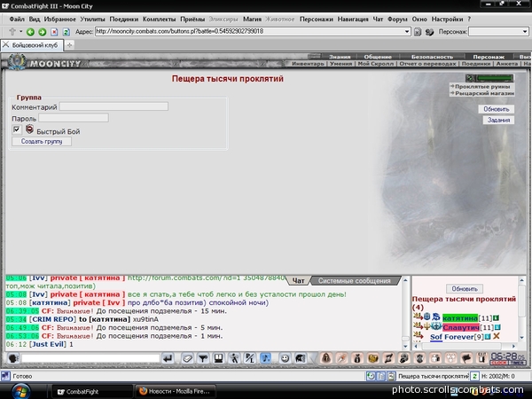Click the Создать группу button
Viewport: 532px width, 399px height.
point(42,141)
